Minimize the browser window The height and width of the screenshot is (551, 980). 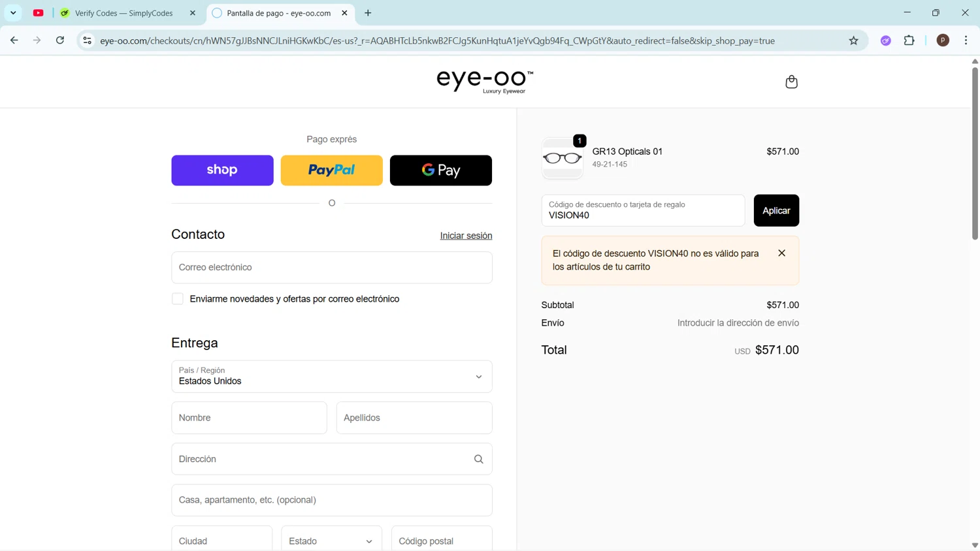point(907,12)
